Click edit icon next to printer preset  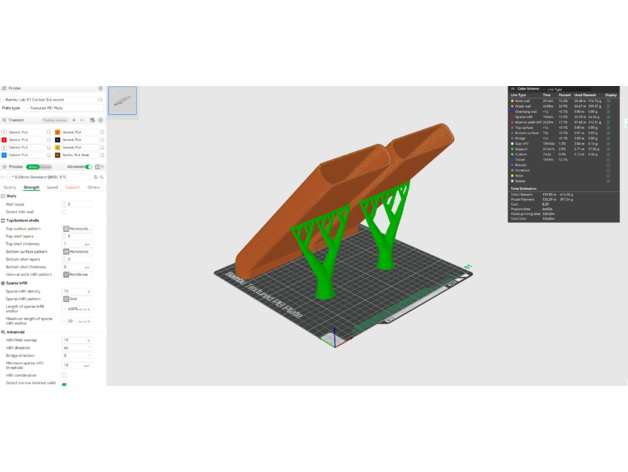(100, 100)
